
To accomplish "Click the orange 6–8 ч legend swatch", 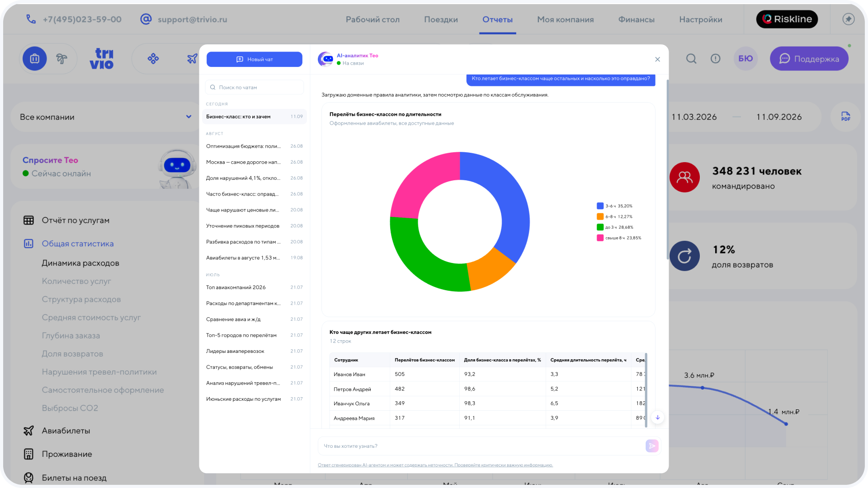I will 600,216.
